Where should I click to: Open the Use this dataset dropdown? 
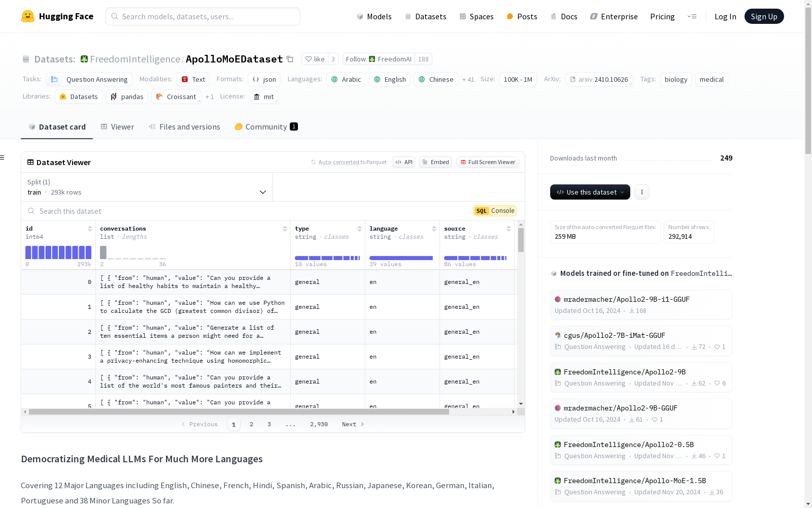[x=590, y=192]
